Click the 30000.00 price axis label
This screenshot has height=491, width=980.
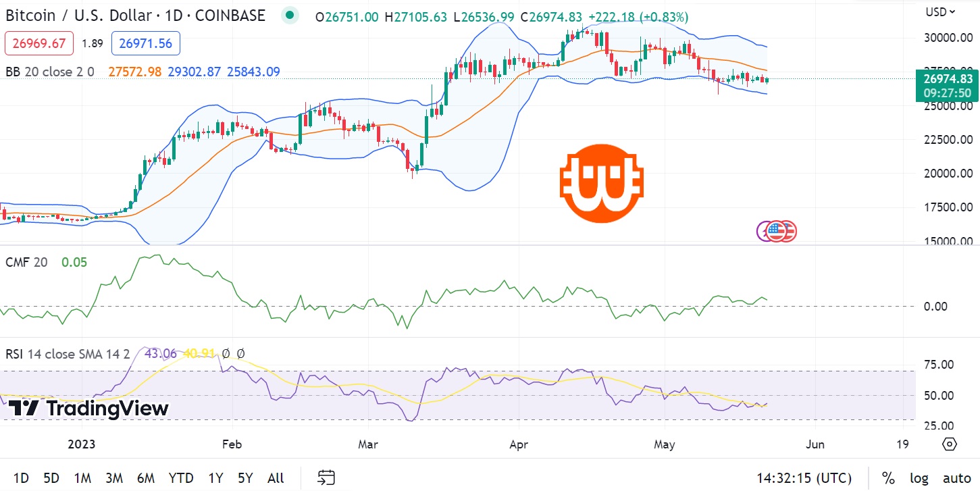click(x=950, y=38)
